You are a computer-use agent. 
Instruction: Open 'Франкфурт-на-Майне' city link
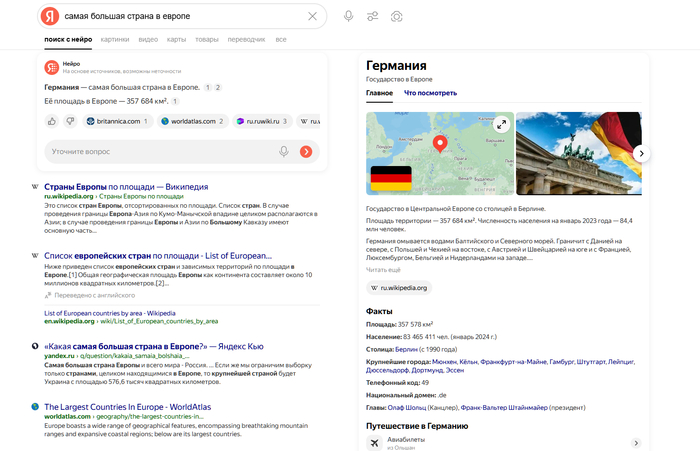click(513, 362)
